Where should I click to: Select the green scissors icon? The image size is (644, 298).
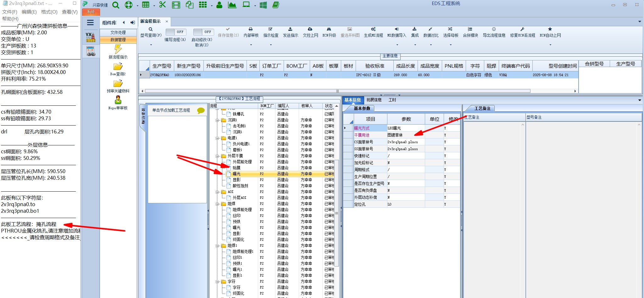click(x=162, y=5)
